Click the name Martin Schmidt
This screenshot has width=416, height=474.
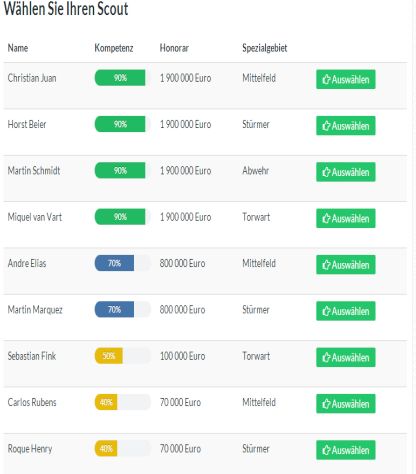click(34, 171)
